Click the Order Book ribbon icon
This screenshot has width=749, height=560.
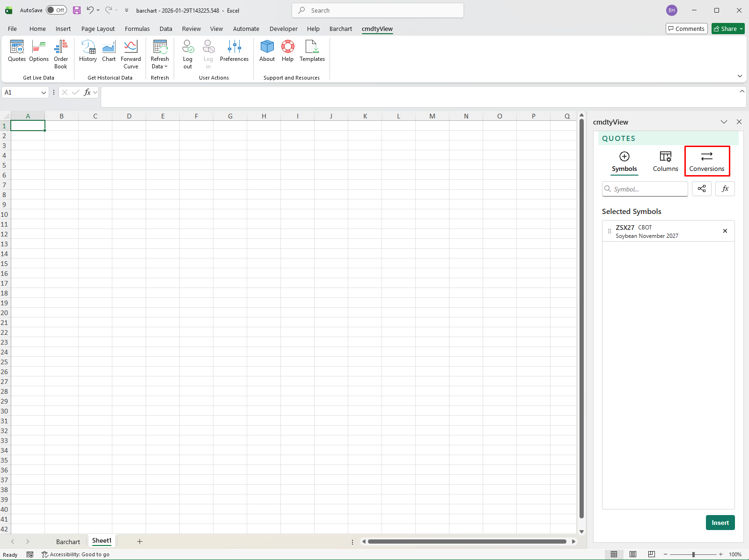[61, 54]
